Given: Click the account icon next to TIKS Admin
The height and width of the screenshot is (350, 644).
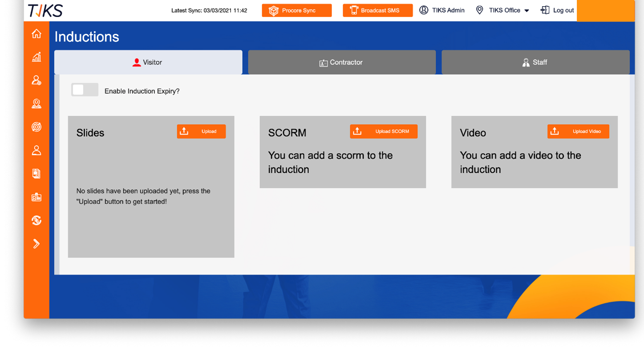Looking at the screenshot, I should tap(424, 10).
